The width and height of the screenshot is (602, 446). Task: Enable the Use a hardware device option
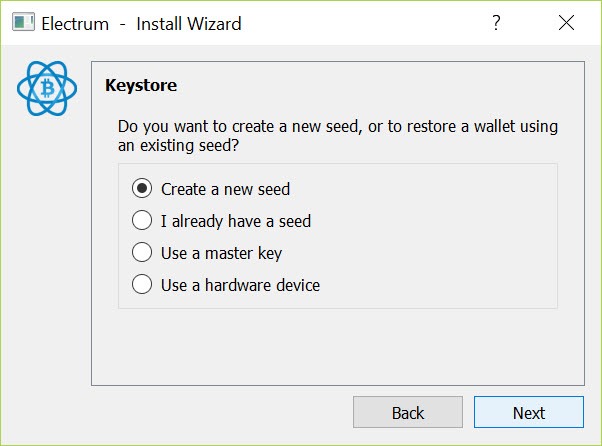click(142, 284)
